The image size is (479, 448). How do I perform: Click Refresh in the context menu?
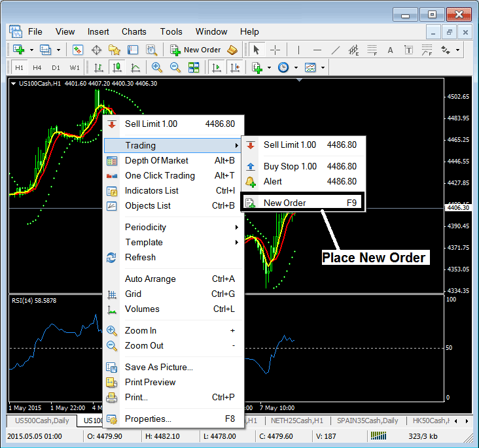pos(173,258)
